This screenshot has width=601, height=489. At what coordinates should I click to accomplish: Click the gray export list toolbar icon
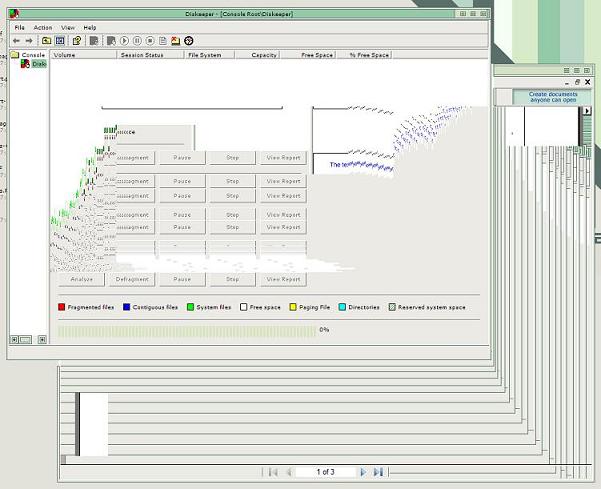(x=94, y=41)
